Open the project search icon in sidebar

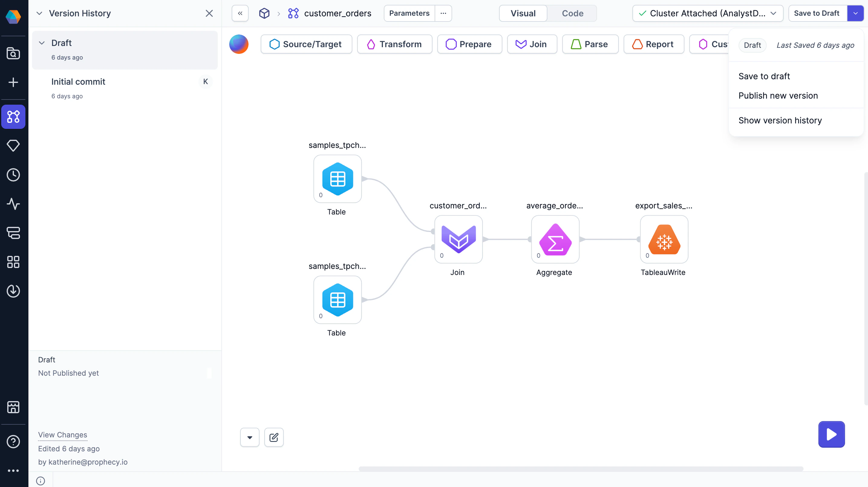click(x=14, y=54)
